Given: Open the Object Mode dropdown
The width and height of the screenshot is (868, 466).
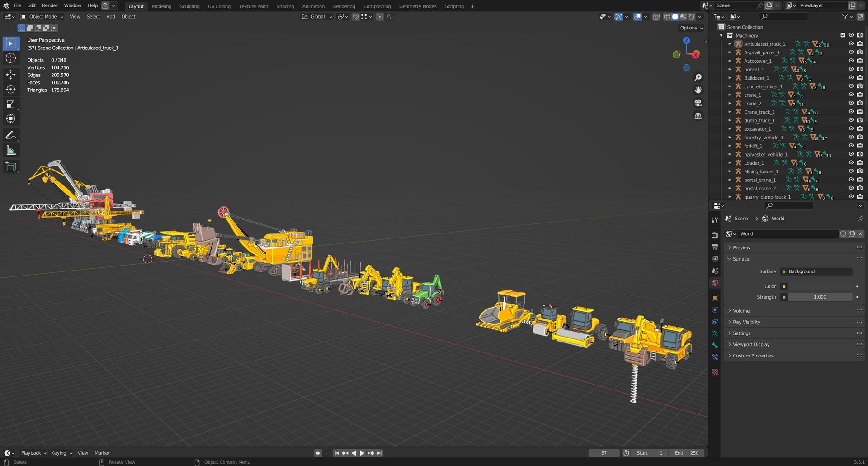Looking at the screenshot, I should pos(42,17).
